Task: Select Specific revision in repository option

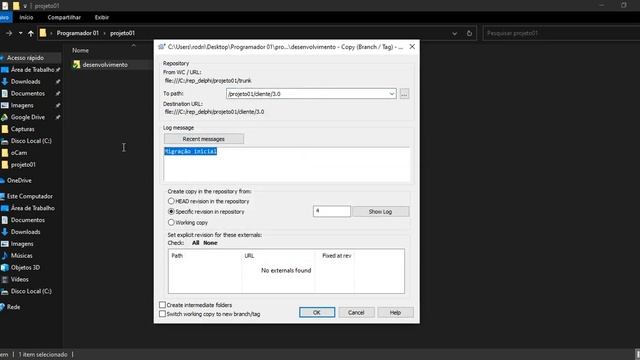Action: click(171, 212)
